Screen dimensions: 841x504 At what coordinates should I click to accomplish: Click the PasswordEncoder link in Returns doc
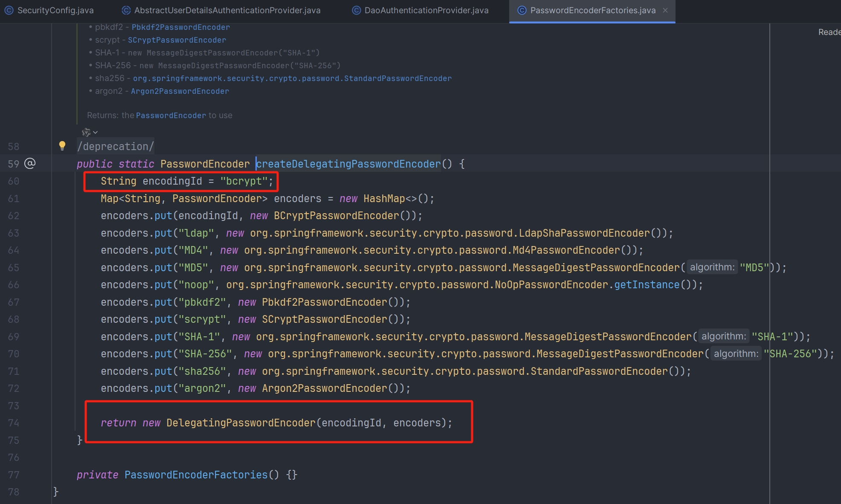pos(171,116)
